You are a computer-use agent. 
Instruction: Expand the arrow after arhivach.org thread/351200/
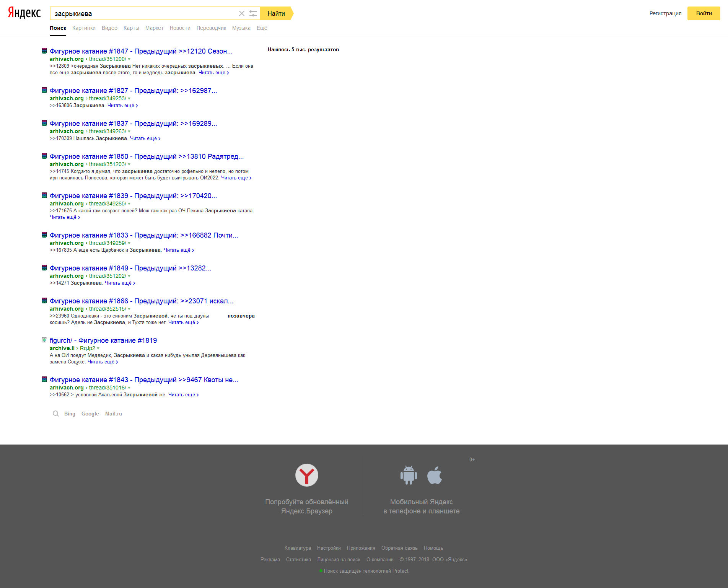coord(129,59)
